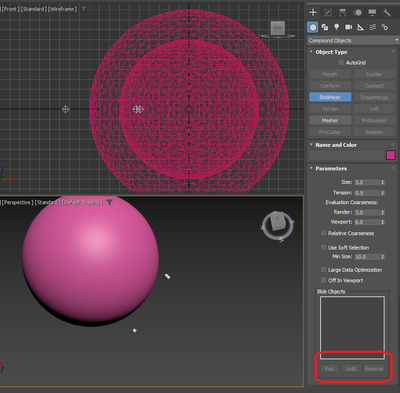Click the ProCutter button
400x393 pixels.
pos(330,132)
